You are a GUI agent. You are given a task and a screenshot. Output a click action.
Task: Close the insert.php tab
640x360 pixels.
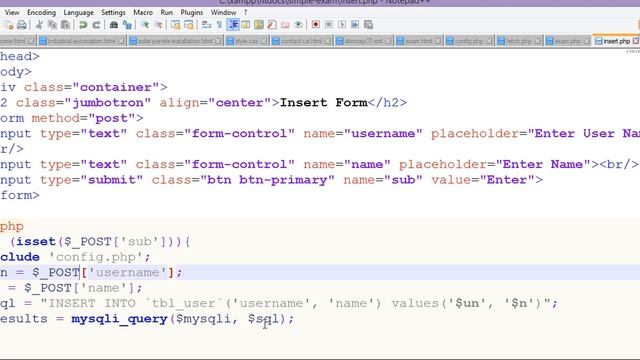pyautogui.click(x=636, y=41)
